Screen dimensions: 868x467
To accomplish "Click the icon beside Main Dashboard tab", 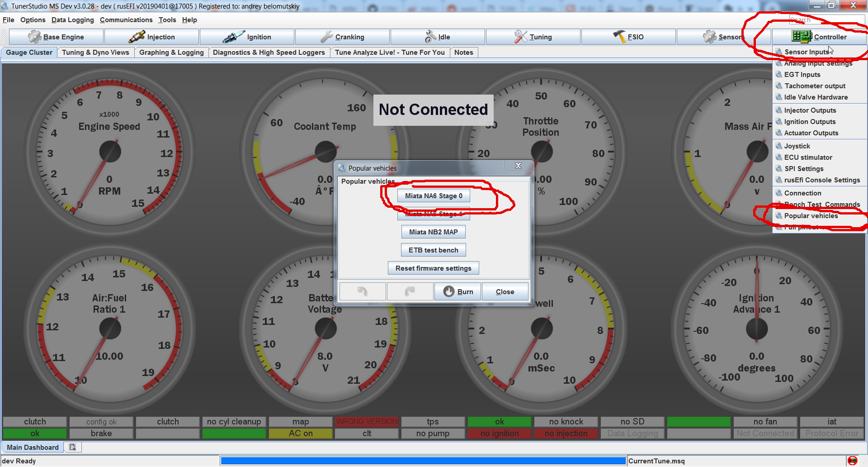I will [72, 447].
